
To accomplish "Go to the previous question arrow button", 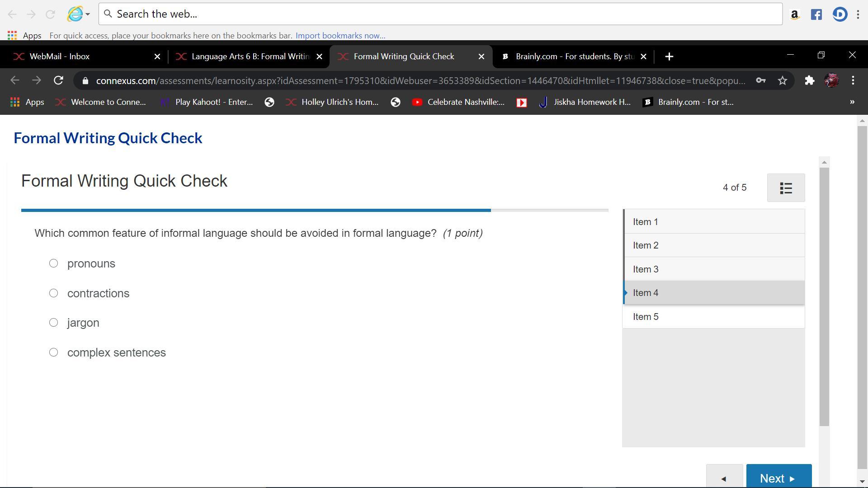I will pyautogui.click(x=724, y=478).
